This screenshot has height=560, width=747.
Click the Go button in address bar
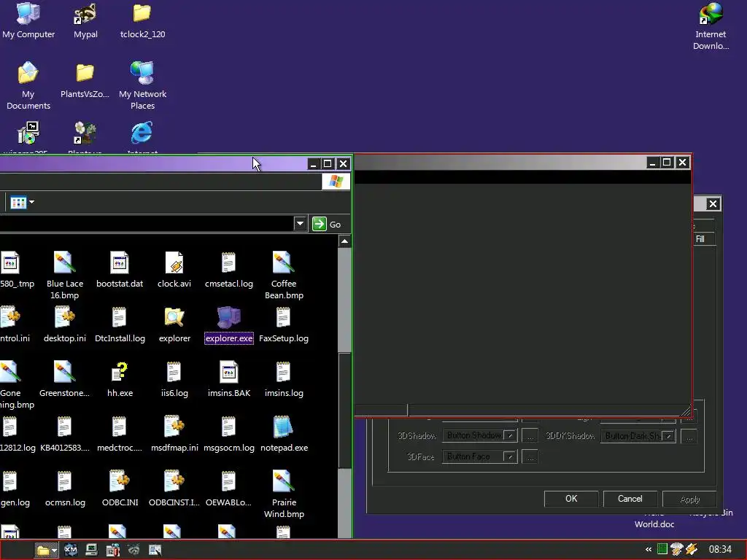click(x=327, y=225)
